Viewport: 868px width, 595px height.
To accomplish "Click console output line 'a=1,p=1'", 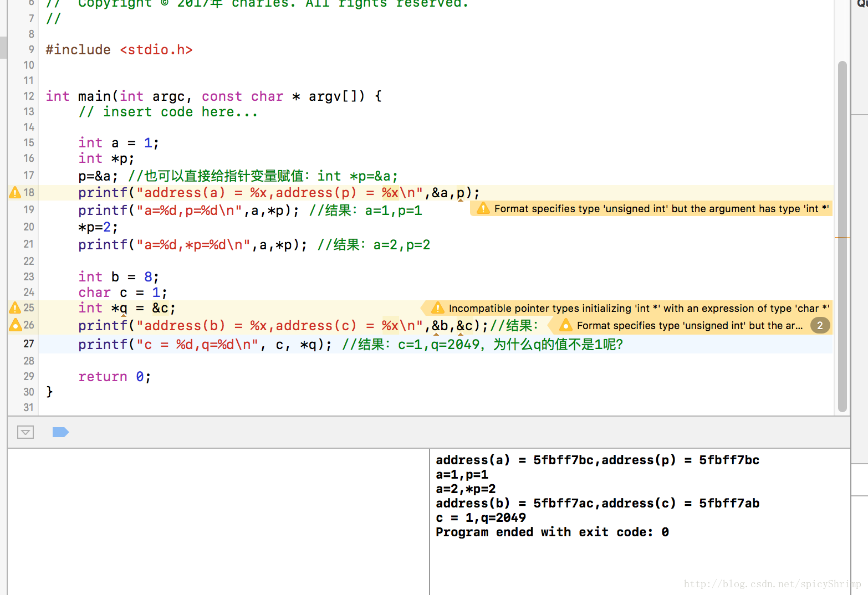I will coord(462,475).
